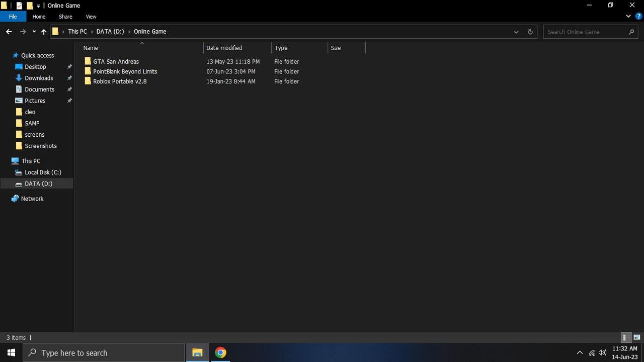Switch to Large icons view in the status bar
The height and width of the screenshot is (362, 644).
tap(637, 337)
